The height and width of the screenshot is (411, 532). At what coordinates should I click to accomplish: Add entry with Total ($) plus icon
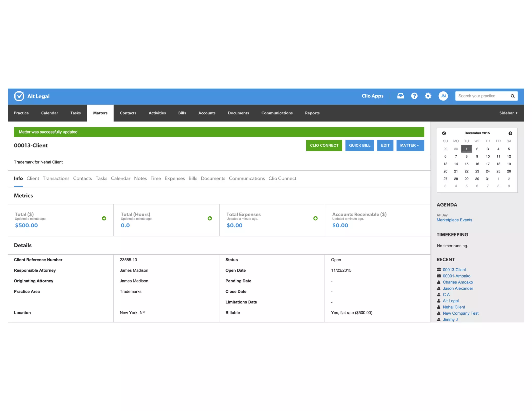pyautogui.click(x=104, y=218)
